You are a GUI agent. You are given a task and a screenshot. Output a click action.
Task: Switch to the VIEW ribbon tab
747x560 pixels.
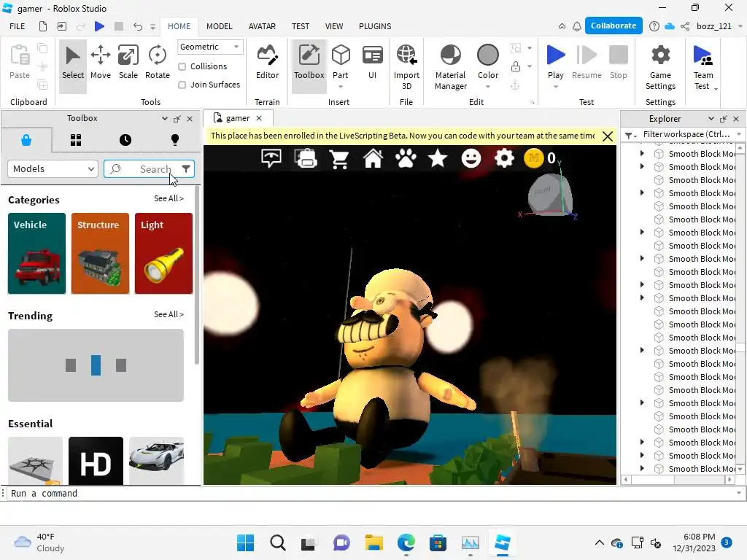[334, 26]
